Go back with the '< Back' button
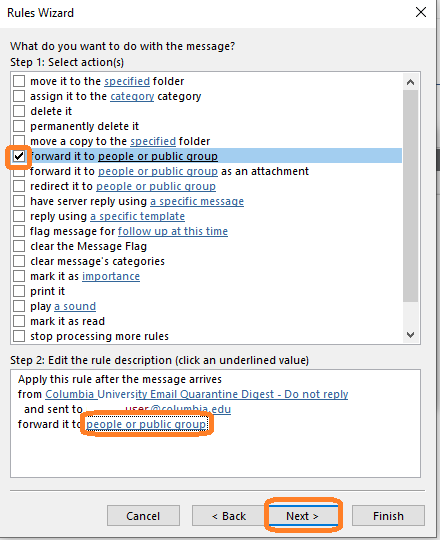440x540 pixels. tap(229, 516)
